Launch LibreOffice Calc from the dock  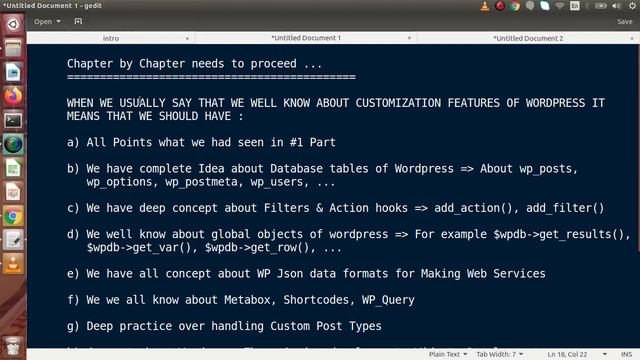13,169
